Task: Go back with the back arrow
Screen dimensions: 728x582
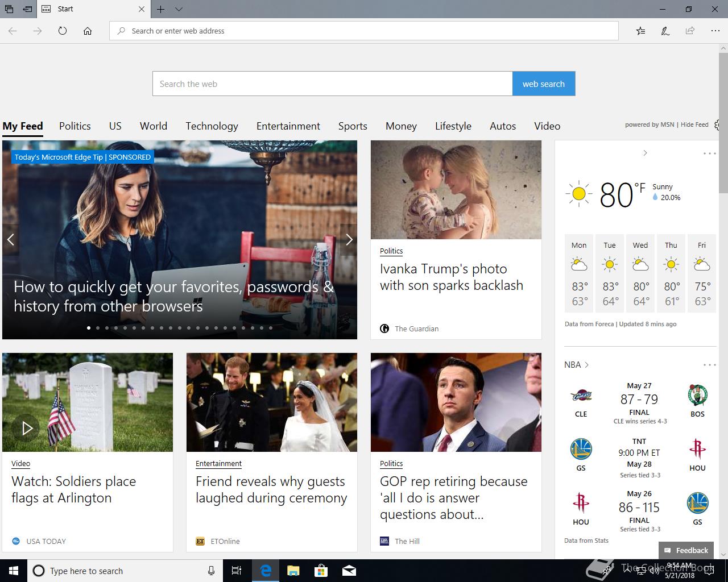Action: [x=13, y=31]
